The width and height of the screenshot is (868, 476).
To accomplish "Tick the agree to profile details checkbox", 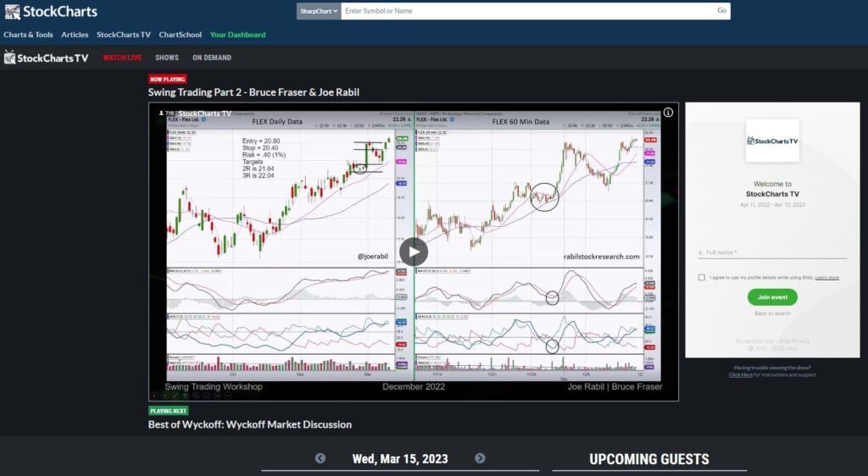I will [701, 278].
